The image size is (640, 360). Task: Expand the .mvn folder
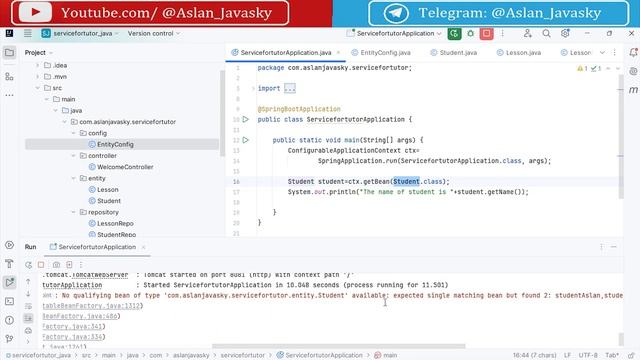[x=38, y=77]
